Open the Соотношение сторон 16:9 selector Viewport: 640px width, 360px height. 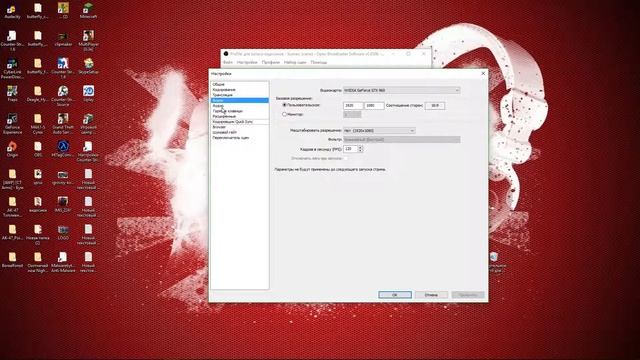tap(435, 106)
